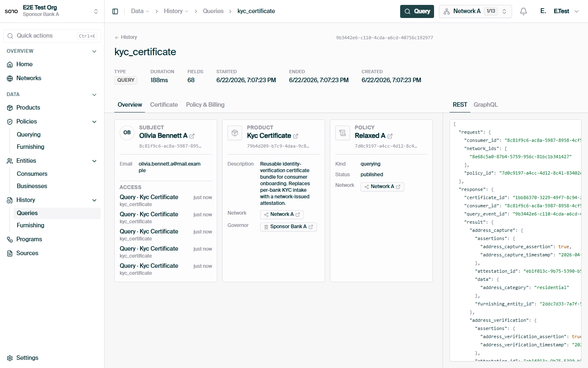Click the Policies shield icon
The image size is (588, 368).
10,122
